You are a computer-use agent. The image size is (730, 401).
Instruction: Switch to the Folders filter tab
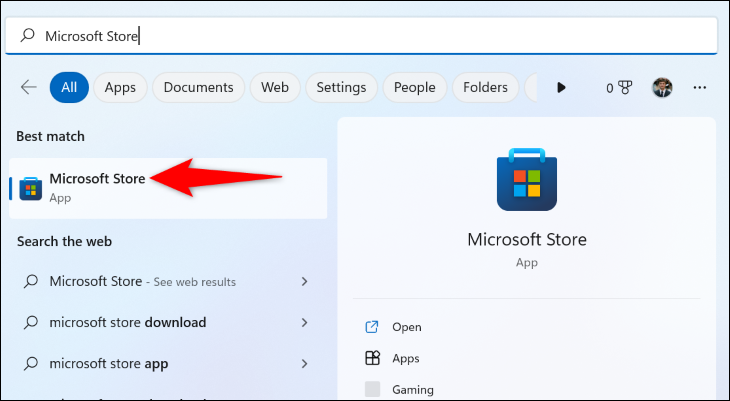point(485,87)
